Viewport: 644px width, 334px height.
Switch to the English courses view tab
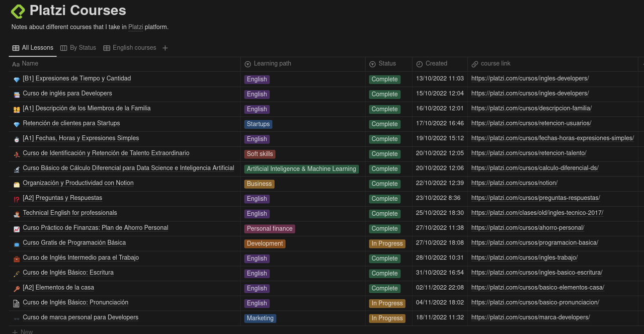(x=130, y=48)
